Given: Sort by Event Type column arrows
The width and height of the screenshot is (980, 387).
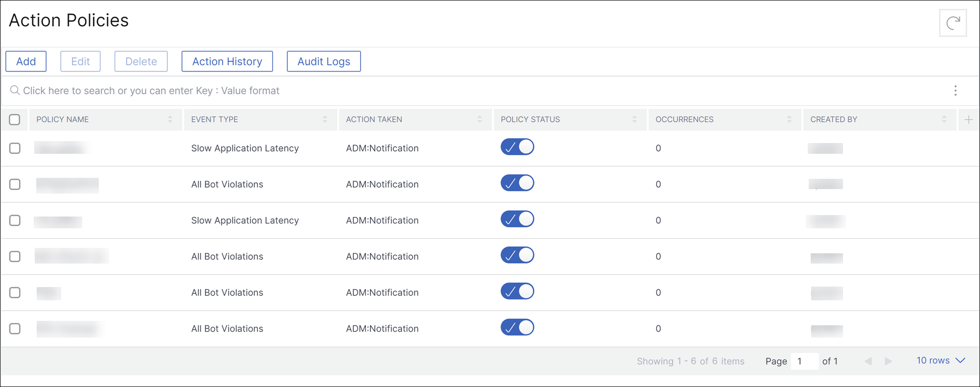Looking at the screenshot, I should click(x=325, y=120).
